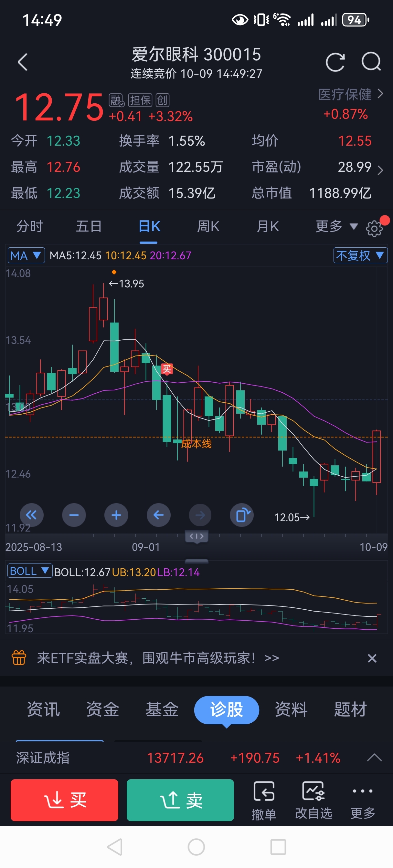
Task: Rotate chart to landscape view
Action: point(241,515)
